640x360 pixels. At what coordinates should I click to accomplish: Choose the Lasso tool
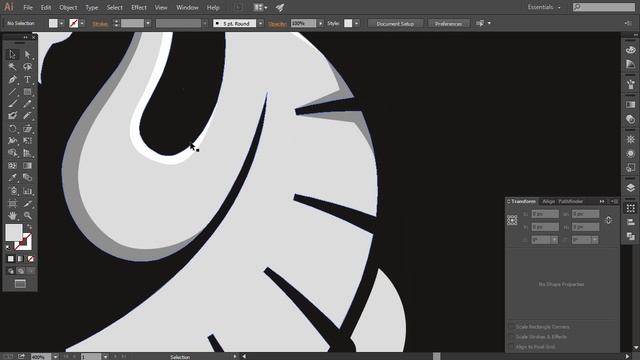pyautogui.click(x=27, y=67)
